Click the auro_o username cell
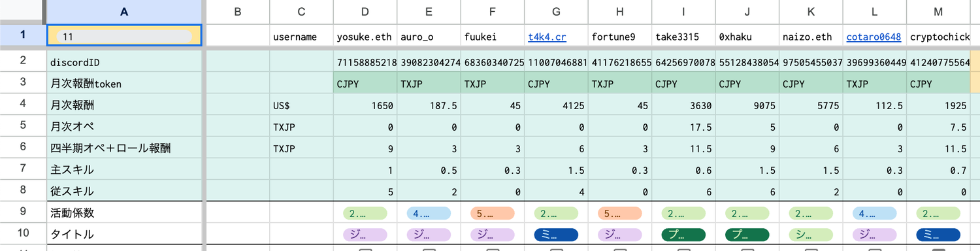This screenshot has width=980, height=251. (429, 36)
